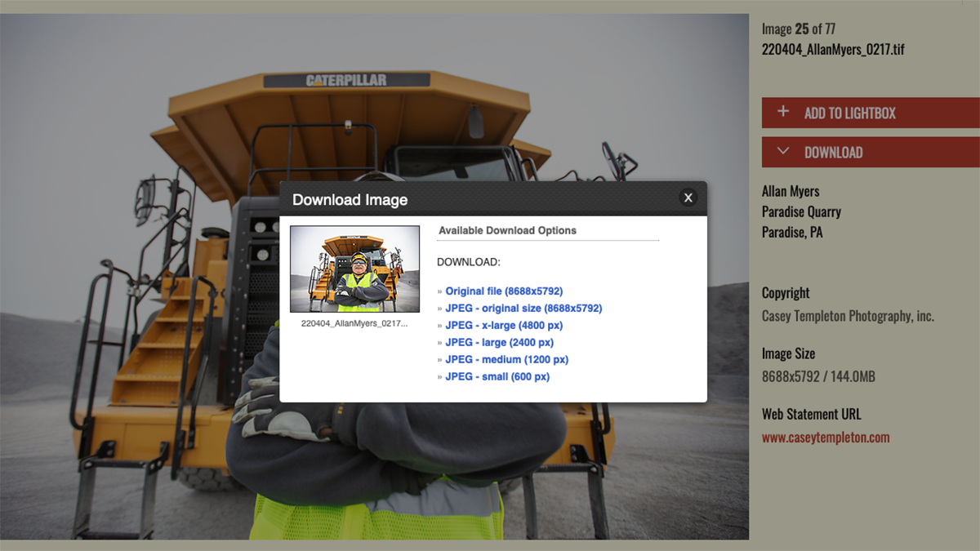Click the 'Allan Myers' caption line
The height and width of the screenshot is (551, 980).
click(x=791, y=192)
